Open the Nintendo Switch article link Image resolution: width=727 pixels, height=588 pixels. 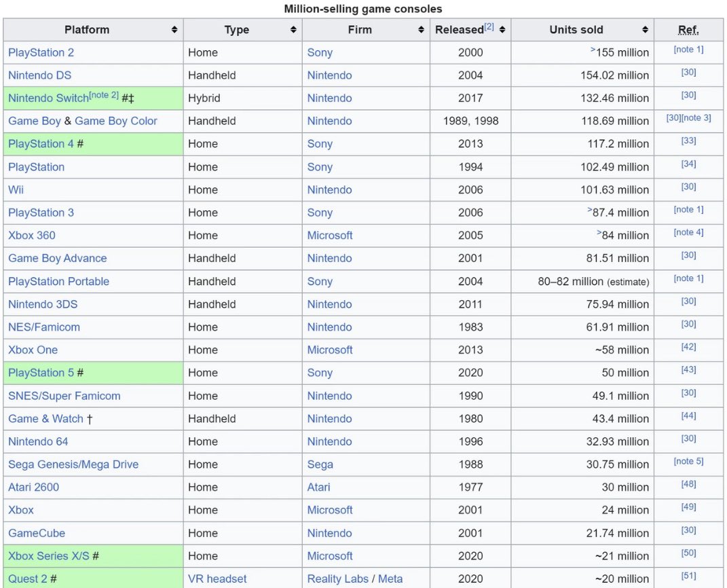48,98
